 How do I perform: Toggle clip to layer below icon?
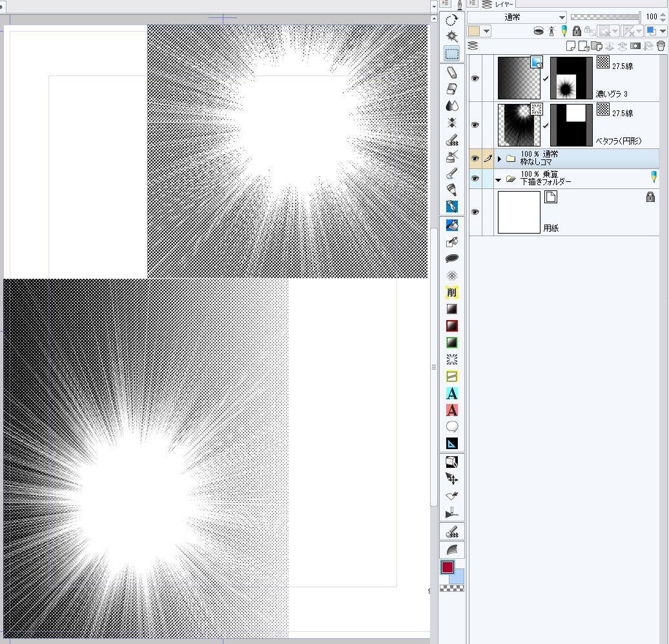tap(539, 31)
